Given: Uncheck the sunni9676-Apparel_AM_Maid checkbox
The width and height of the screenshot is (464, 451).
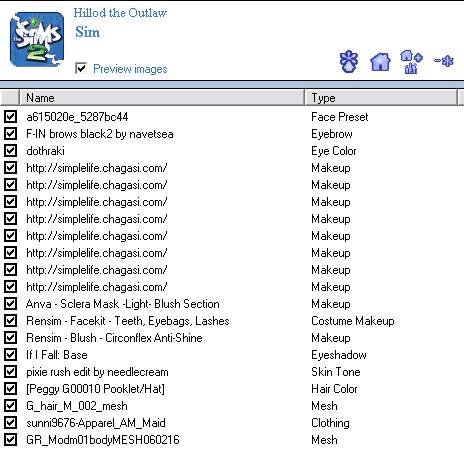Looking at the screenshot, I should 10,423.
